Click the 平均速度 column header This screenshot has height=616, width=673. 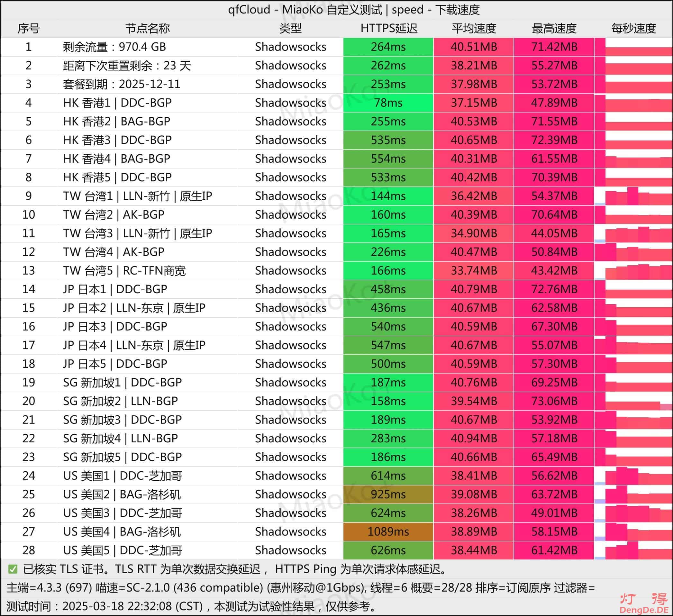pyautogui.click(x=474, y=28)
